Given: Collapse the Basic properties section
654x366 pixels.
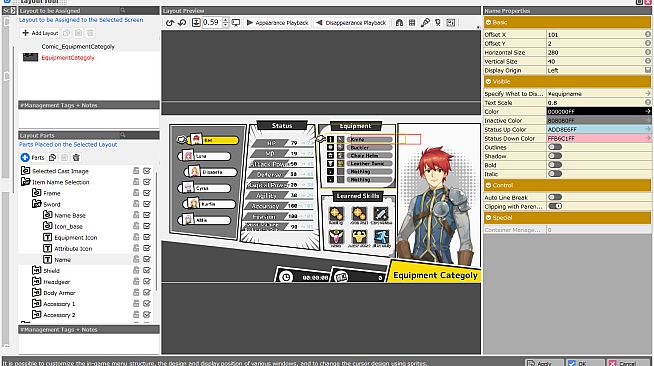Looking at the screenshot, I should coord(488,22).
